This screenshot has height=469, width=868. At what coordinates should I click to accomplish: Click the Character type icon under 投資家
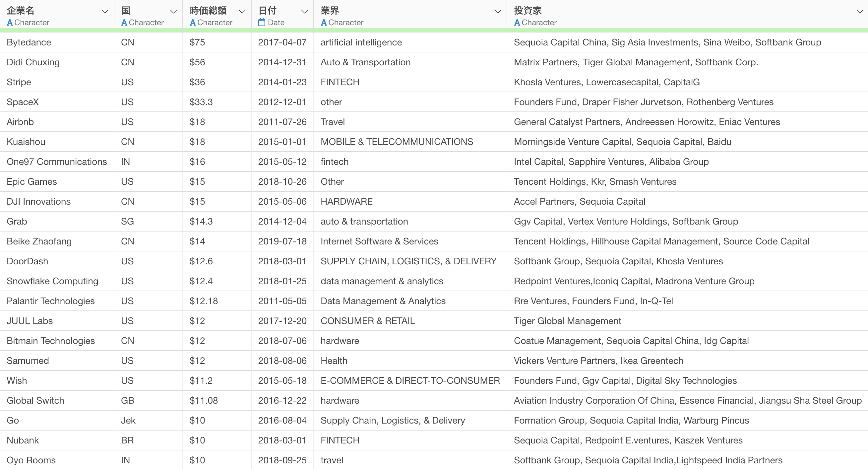517,23
